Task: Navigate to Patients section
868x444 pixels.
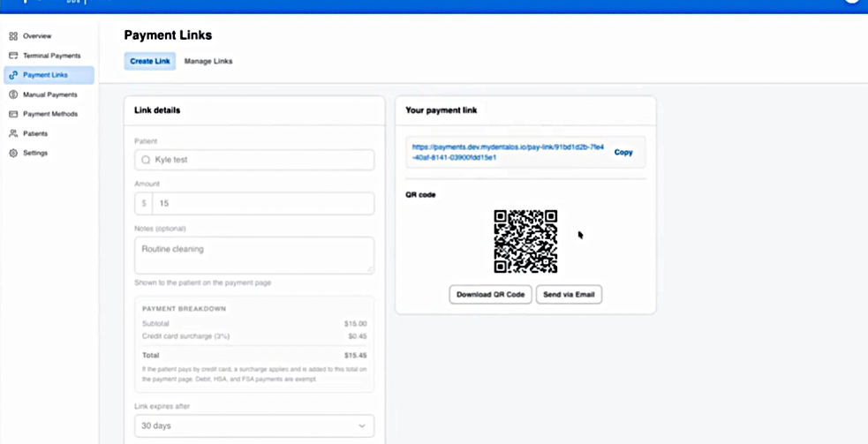Action: tap(49, 133)
